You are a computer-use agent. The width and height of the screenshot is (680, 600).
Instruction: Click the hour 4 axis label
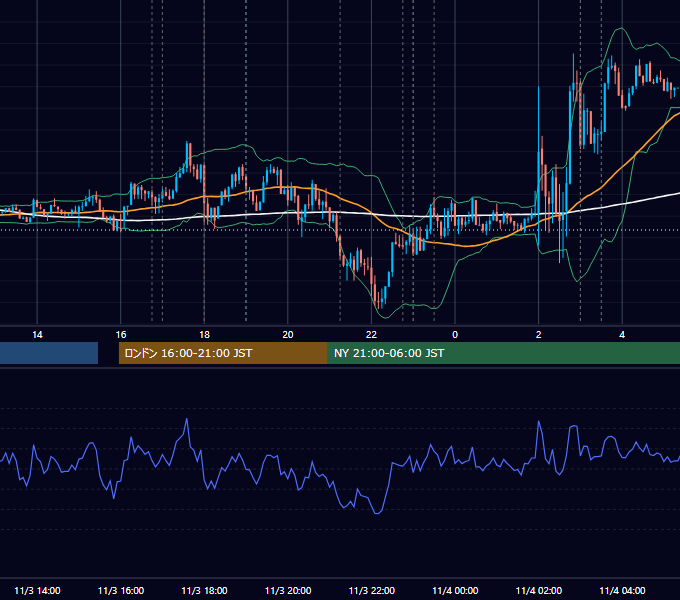pos(622,335)
